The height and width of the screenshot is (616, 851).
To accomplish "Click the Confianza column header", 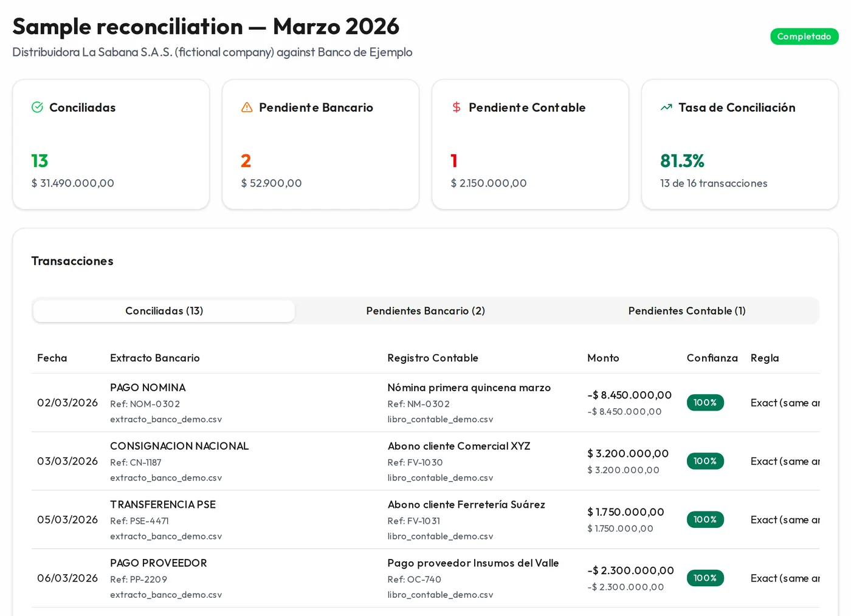I will 712,358.
